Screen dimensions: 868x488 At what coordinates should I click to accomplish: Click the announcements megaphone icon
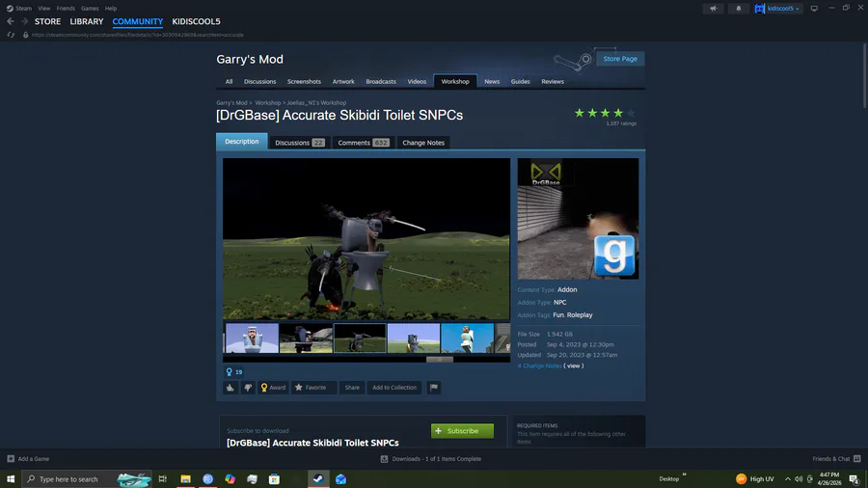713,9
